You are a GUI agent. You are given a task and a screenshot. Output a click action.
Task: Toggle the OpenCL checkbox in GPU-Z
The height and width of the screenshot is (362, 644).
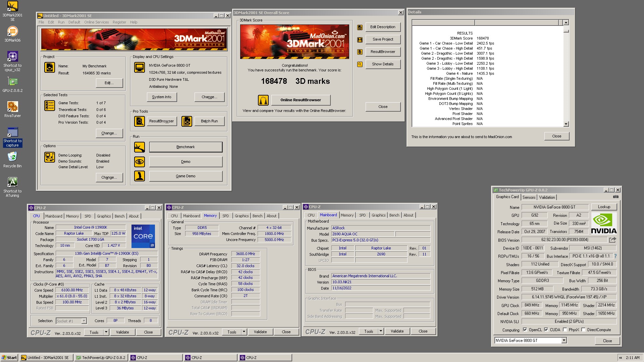(525, 330)
